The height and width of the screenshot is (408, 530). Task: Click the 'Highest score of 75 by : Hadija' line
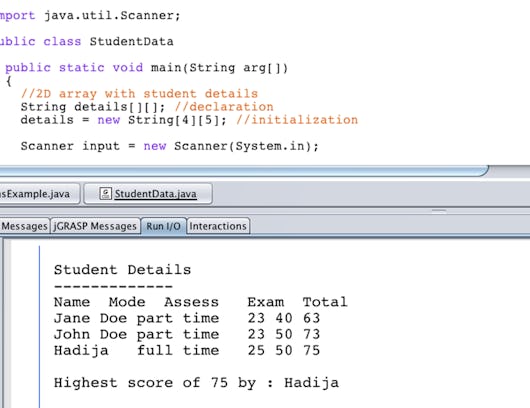click(x=196, y=383)
